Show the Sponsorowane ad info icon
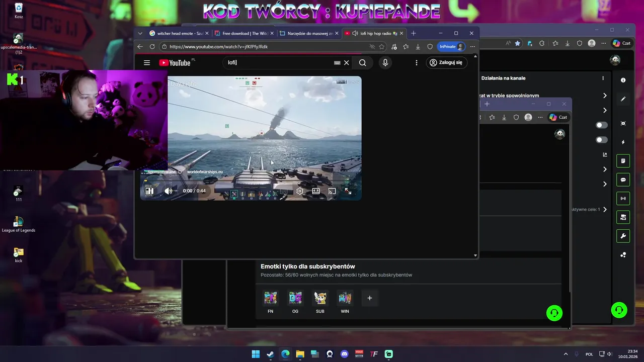The image size is (644, 362). point(180,172)
